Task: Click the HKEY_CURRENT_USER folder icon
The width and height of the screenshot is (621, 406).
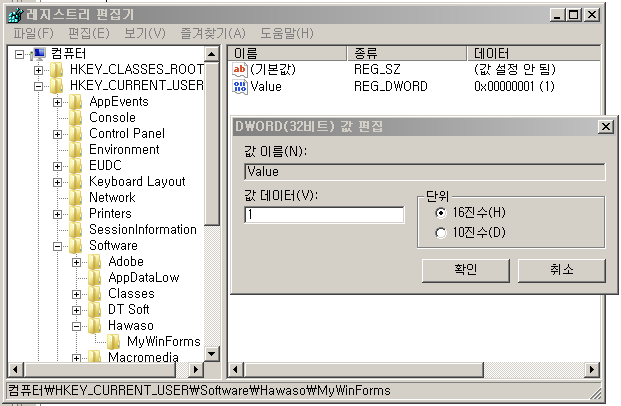Action: 57,86
